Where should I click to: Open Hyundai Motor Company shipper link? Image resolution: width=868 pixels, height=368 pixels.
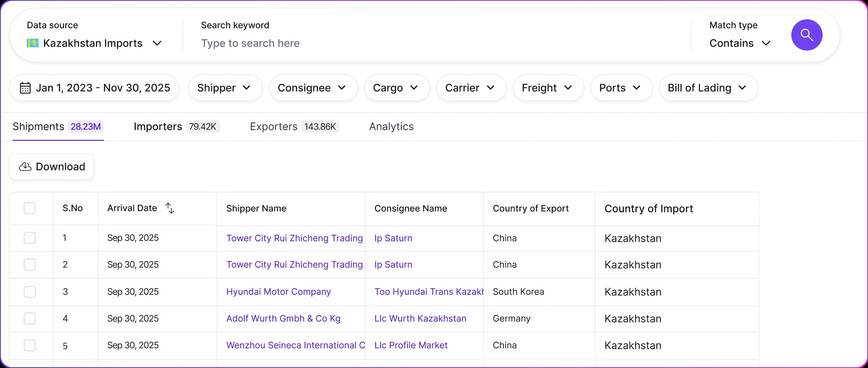(x=278, y=291)
